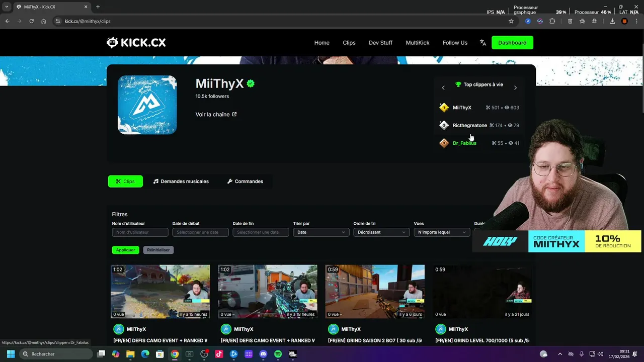The width and height of the screenshot is (644, 362).
Task: Click the Windows taskbar Rechercher search box
Action: 57,354
